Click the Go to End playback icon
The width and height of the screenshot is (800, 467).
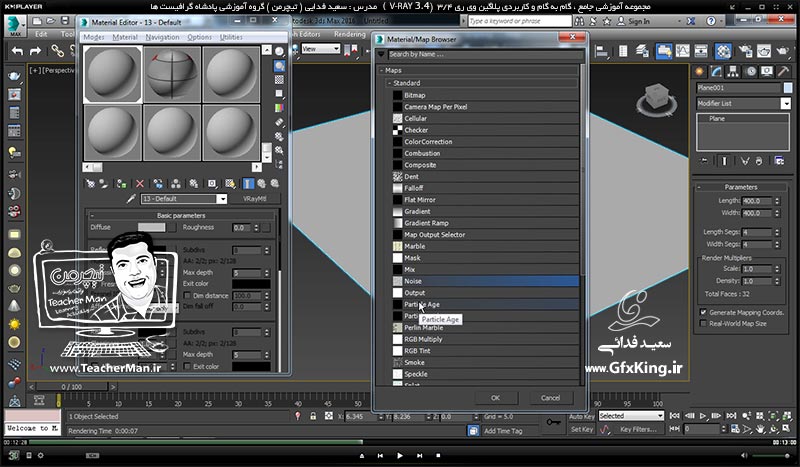coord(731,416)
